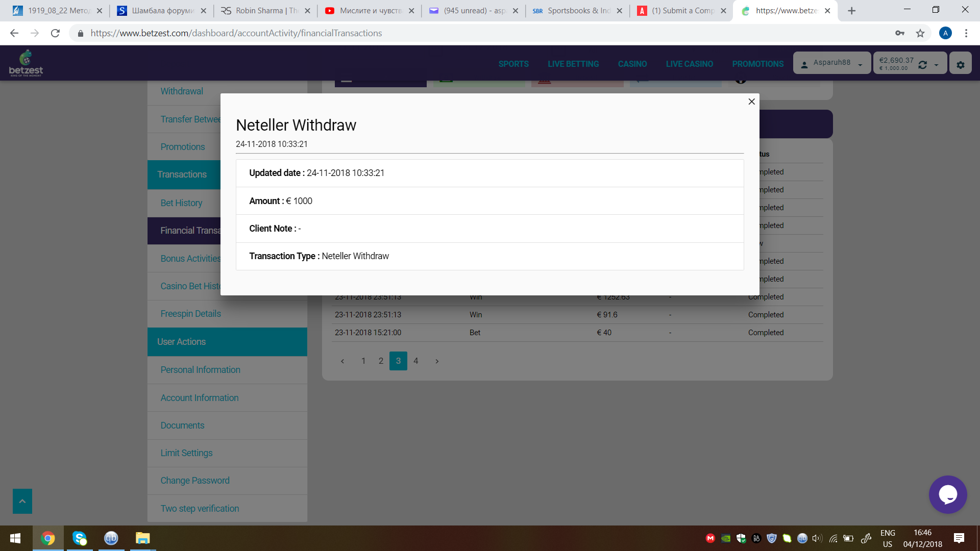Open Bet History
This screenshot has height=551, width=980.
181,203
